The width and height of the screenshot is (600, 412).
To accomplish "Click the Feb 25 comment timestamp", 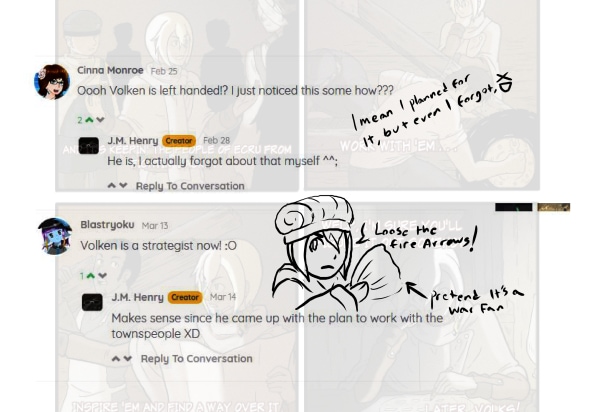I will pyautogui.click(x=164, y=71).
